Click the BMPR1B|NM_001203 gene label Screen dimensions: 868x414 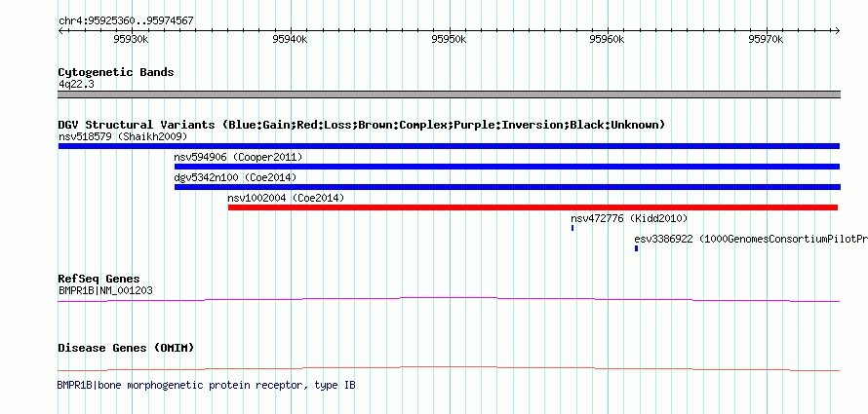(105, 290)
